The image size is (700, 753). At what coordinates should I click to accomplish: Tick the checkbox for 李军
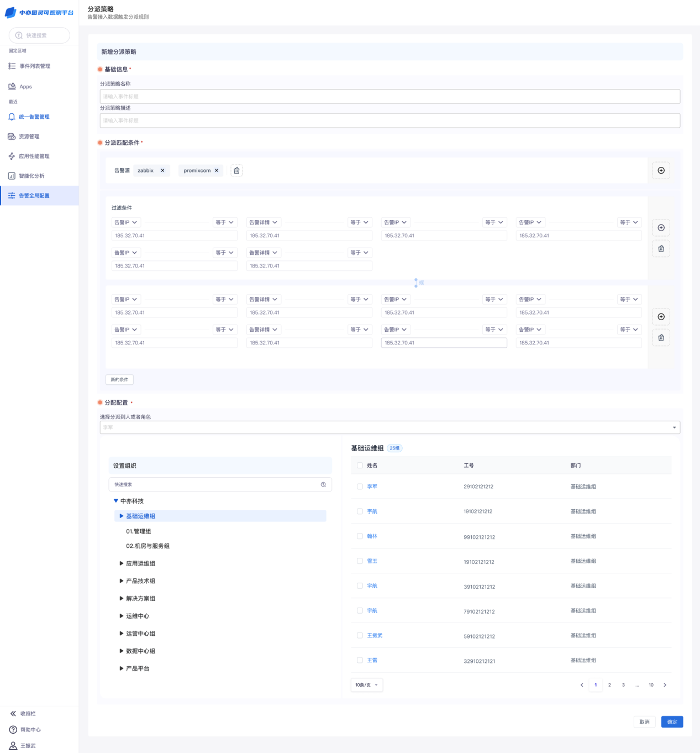[360, 487]
